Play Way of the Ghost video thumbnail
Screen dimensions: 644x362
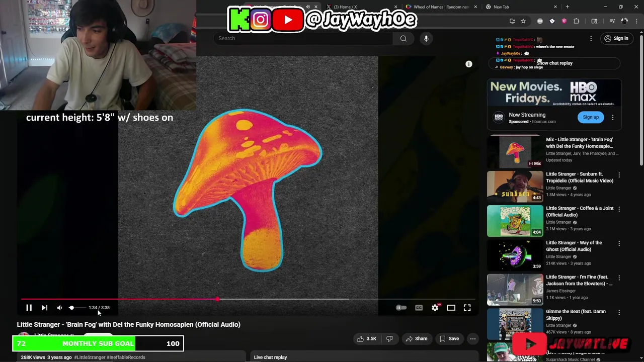[515, 255]
